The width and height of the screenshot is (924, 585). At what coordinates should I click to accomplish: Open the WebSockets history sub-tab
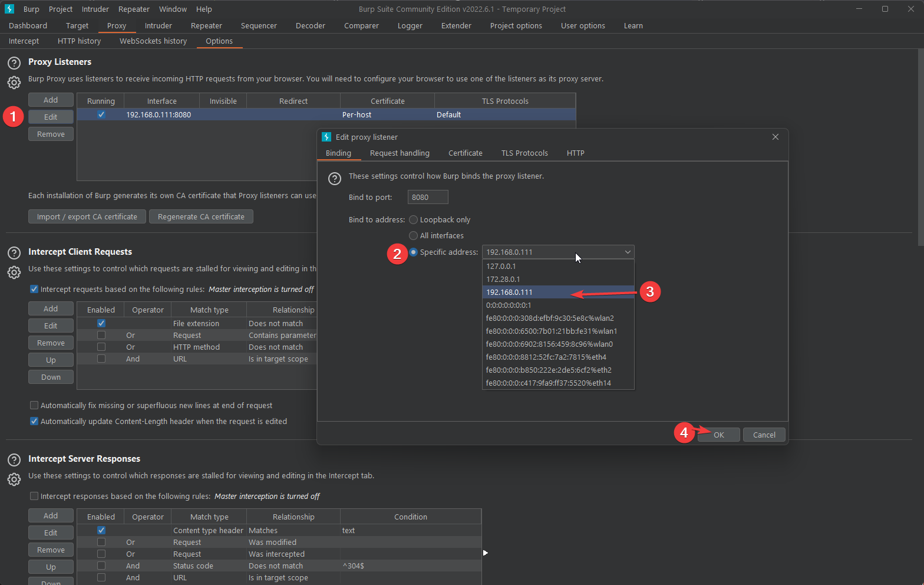[153, 41]
